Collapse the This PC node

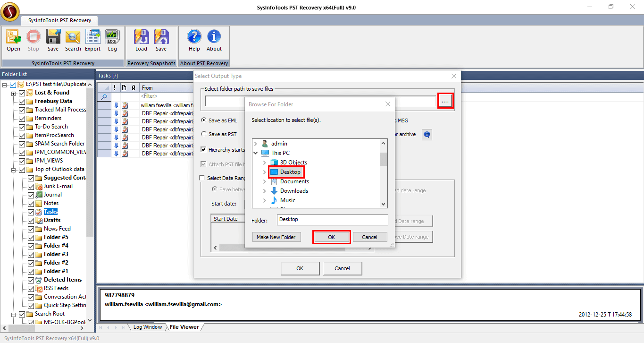click(256, 153)
